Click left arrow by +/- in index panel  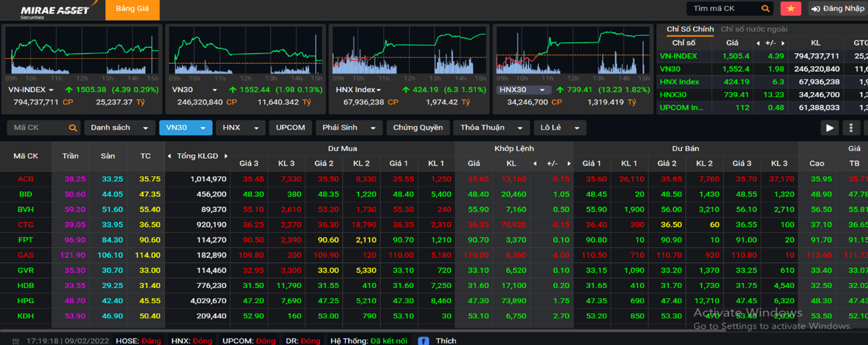pos(758,43)
